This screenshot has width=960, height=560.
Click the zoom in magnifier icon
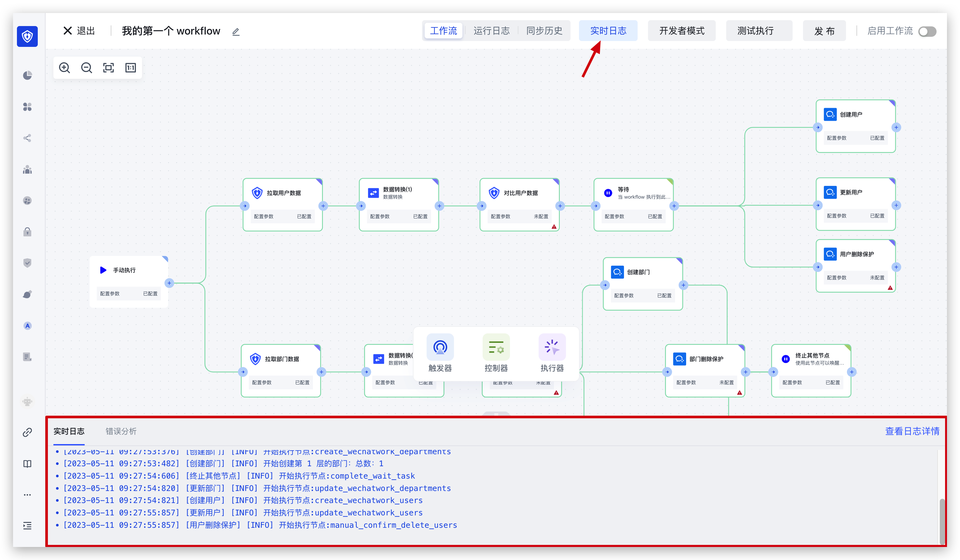[64, 68]
